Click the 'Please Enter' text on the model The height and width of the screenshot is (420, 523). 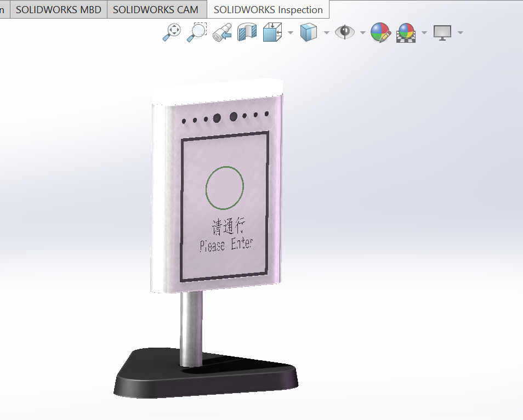(226, 245)
